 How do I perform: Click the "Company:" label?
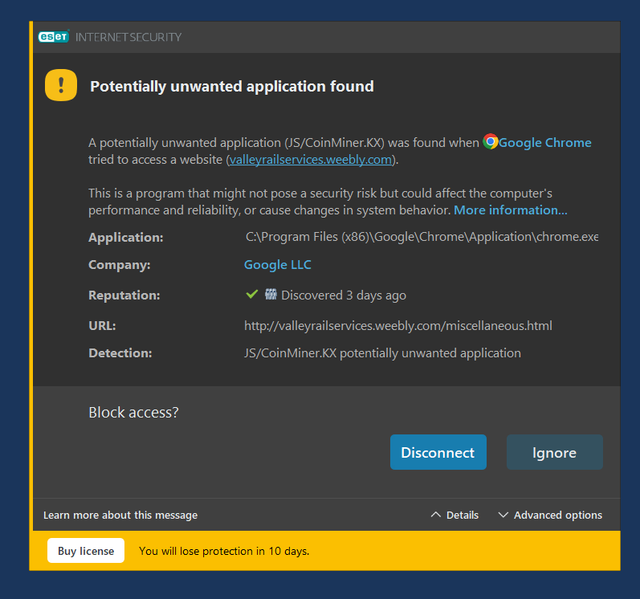point(119,265)
